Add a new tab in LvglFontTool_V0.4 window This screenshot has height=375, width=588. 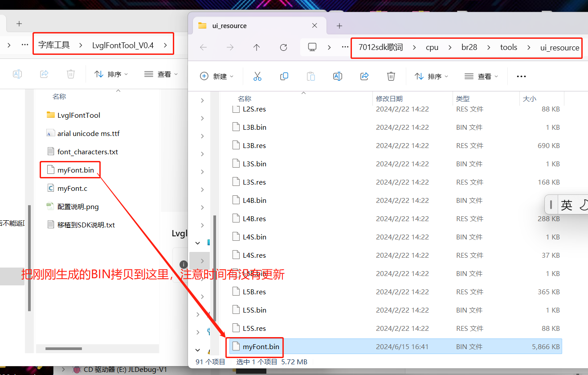click(x=19, y=23)
